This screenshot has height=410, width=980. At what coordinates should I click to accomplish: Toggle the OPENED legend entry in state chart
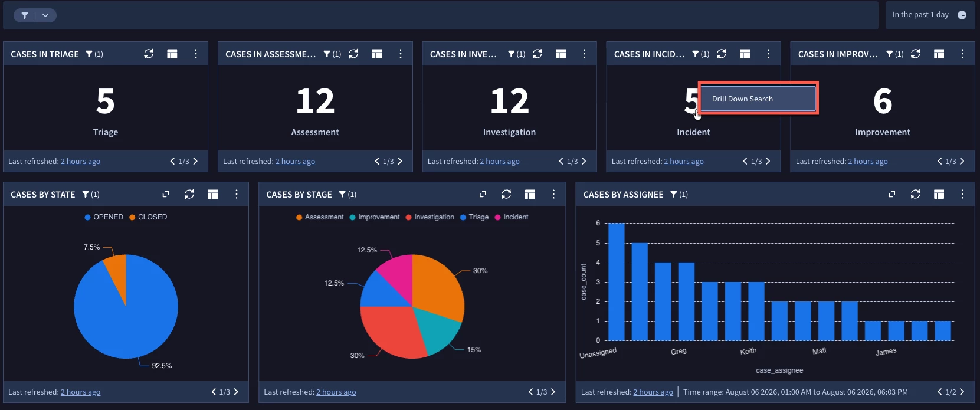(104, 217)
